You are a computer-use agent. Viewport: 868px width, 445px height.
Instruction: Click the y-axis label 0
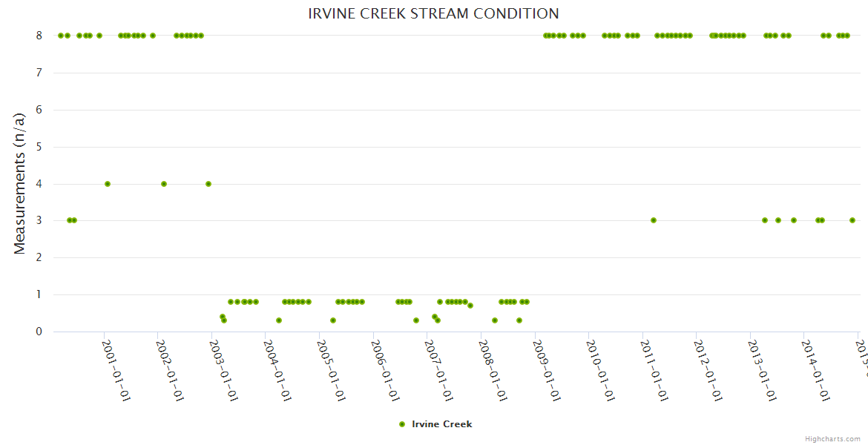point(40,332)
